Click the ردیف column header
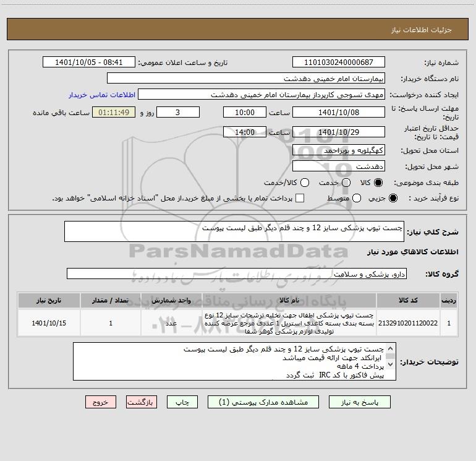Viewport: 476px width, 461px height. 449,300
